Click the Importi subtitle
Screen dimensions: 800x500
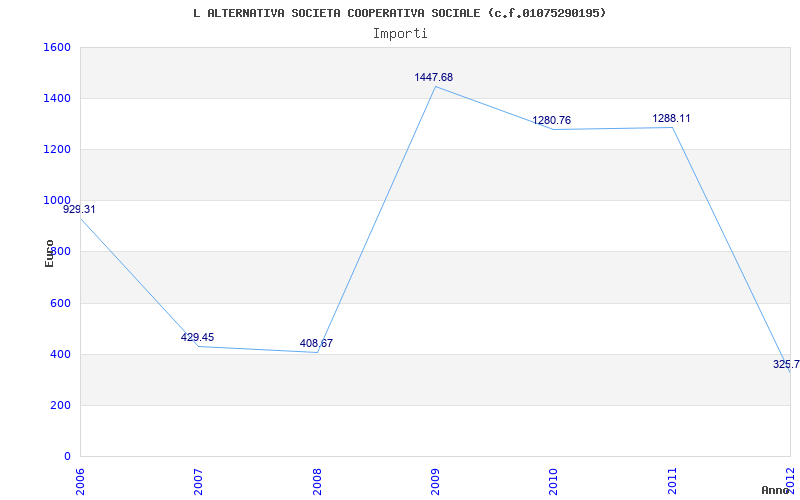pos(399,34)
